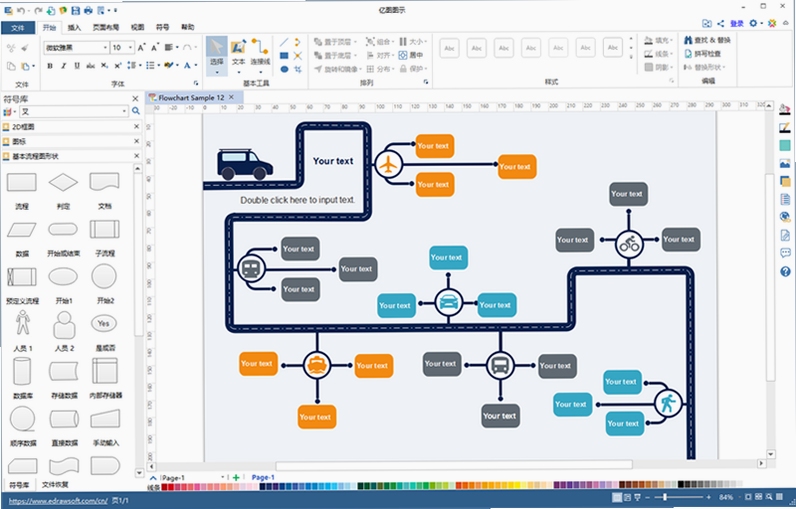Adjust the zoom slider in status bar
The image size is (796, 509).
point(665,497)
